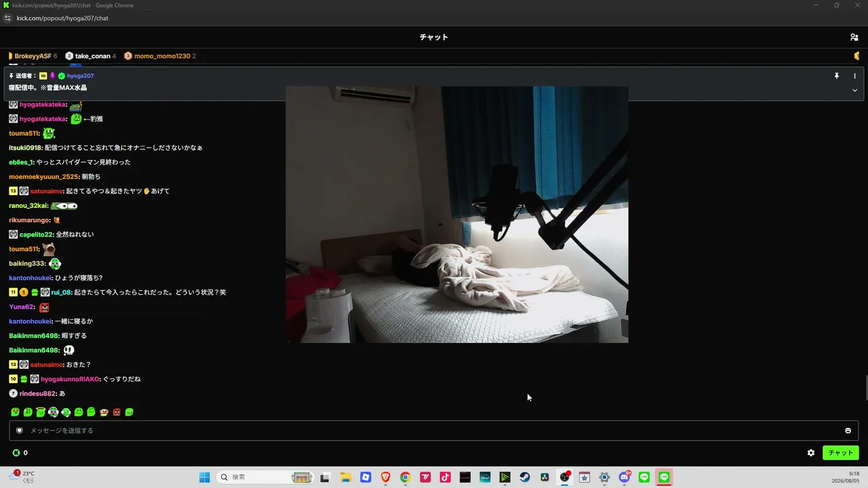Click message text ひょうが寝落ち?
The width and height of the screenshot is (868, 488).
coord(79,278)
